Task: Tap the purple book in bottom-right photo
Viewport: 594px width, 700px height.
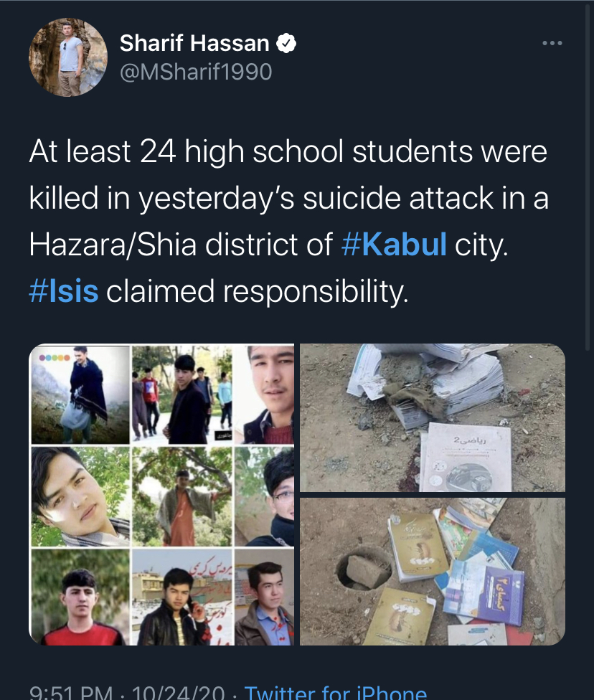Action: click(484, 590)
